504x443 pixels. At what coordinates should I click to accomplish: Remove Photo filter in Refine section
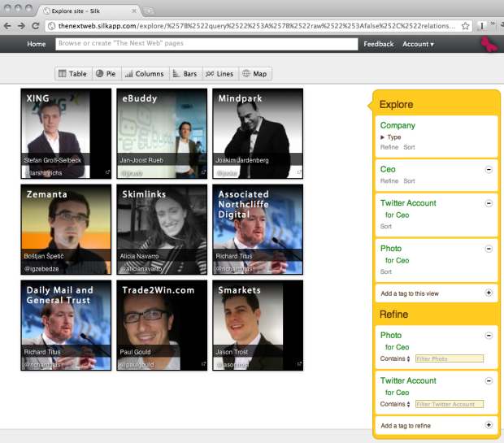pyautogui.click(x=489, y=336)
